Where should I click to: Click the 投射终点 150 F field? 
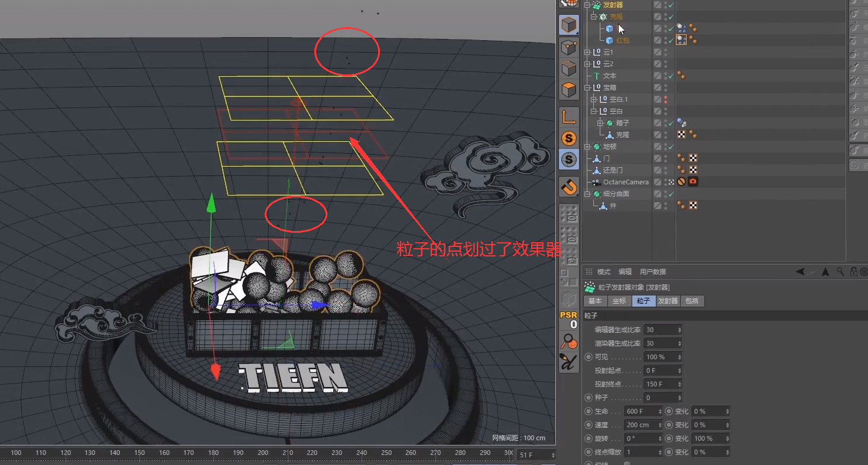pos(664,384)
